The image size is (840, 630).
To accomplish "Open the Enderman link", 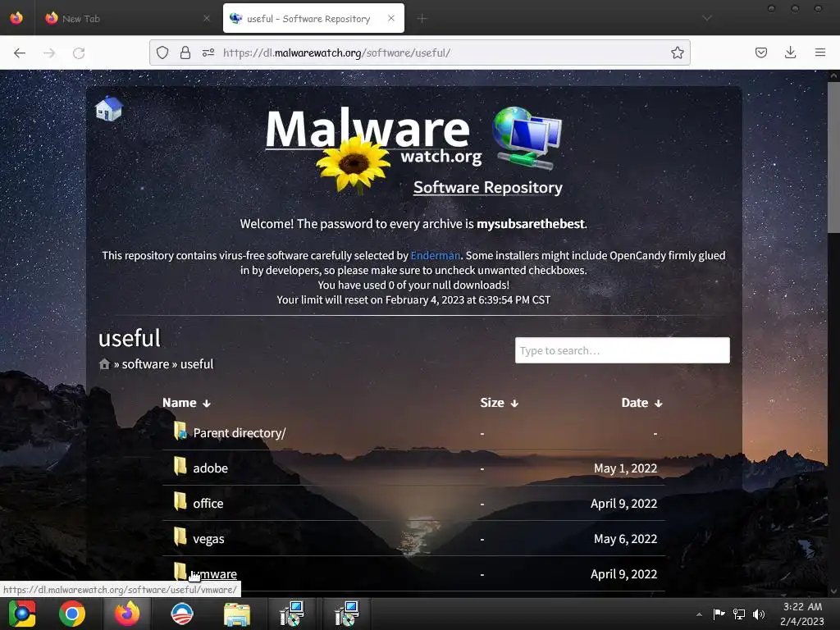I will pos(435,256).
